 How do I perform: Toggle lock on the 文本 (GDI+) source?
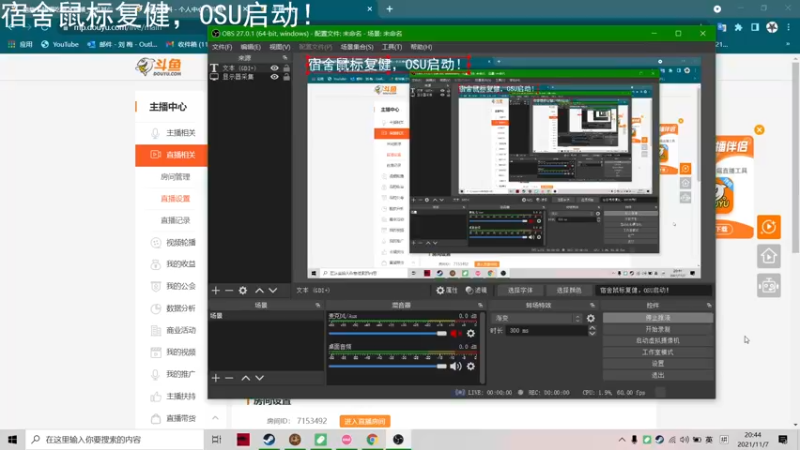pyautogui.click(x=286, y=68)
